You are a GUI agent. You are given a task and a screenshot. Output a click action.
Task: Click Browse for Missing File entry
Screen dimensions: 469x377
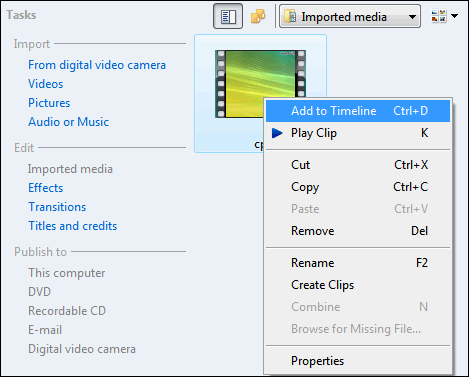point(358,329)
